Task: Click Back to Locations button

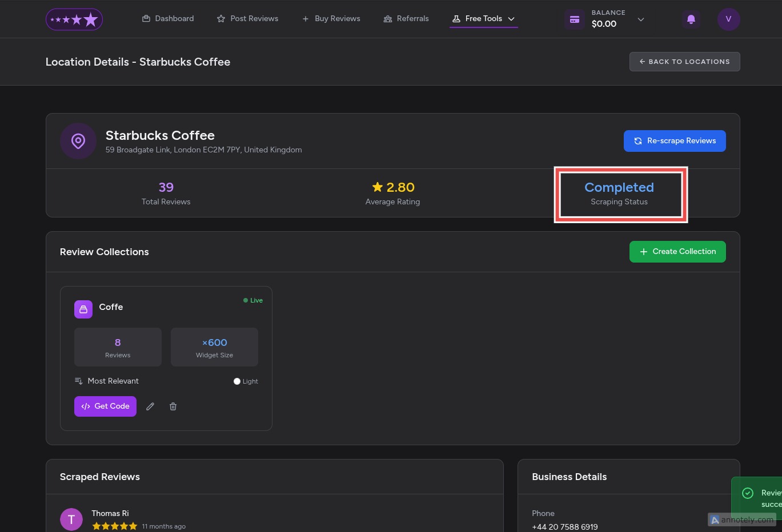Action: coord(684,62)
